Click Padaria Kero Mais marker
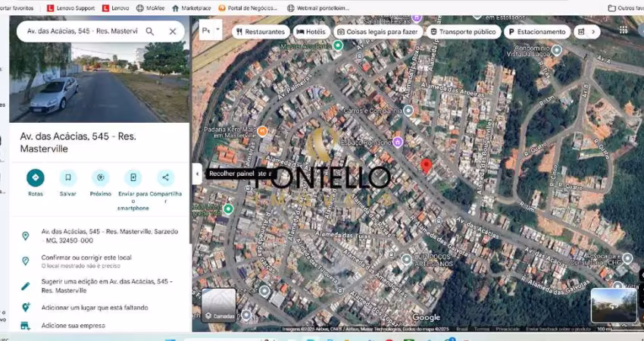 [x=262, y=131]
